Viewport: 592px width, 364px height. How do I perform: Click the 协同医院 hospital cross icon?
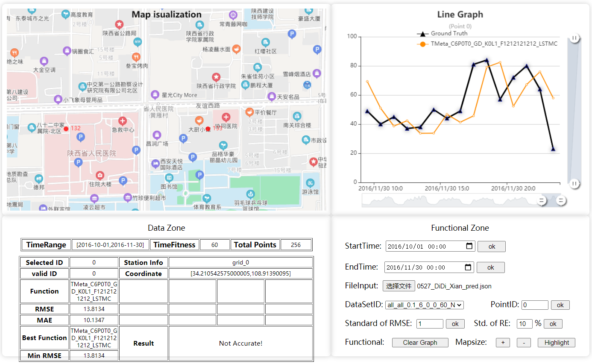226,117
